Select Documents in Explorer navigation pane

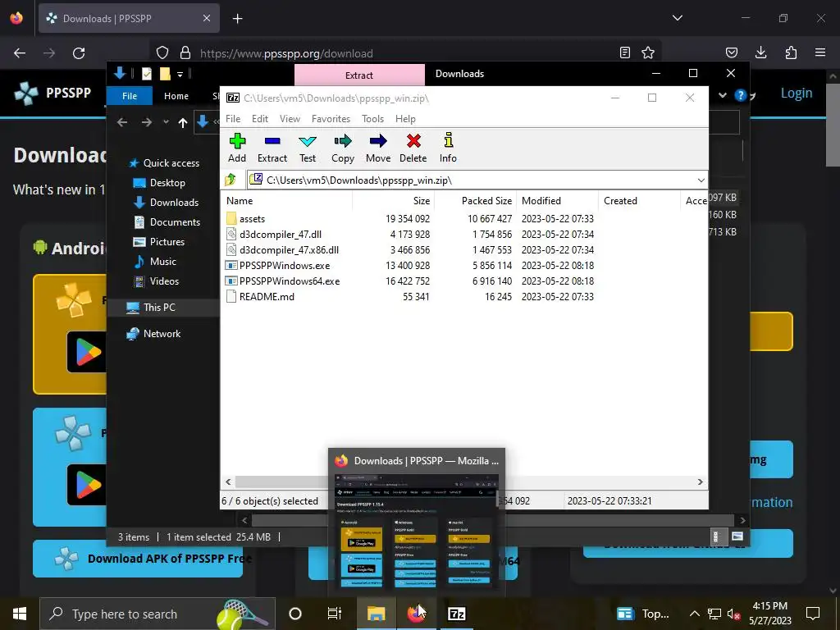[175, 222]
